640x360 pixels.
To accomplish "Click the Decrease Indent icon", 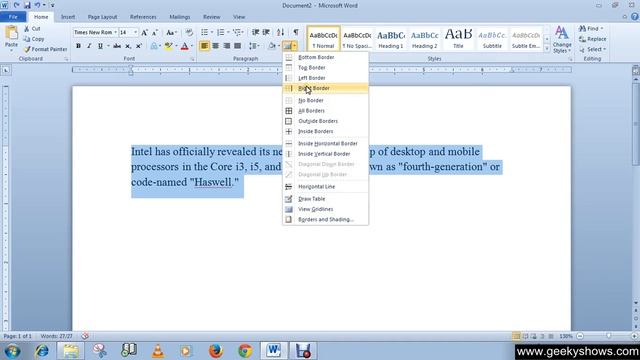I will point(255,32).
